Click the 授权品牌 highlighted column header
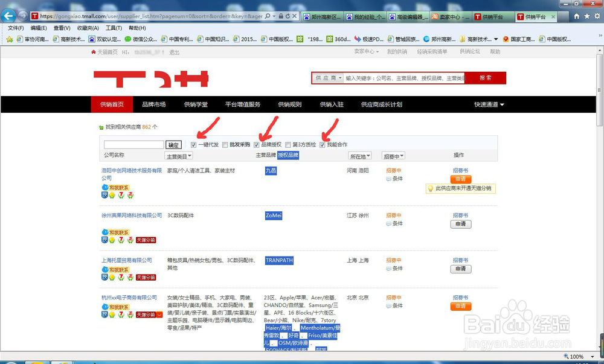Image resolution: width=604 pixels, height=364 pixels. click(x=288, y=155)
